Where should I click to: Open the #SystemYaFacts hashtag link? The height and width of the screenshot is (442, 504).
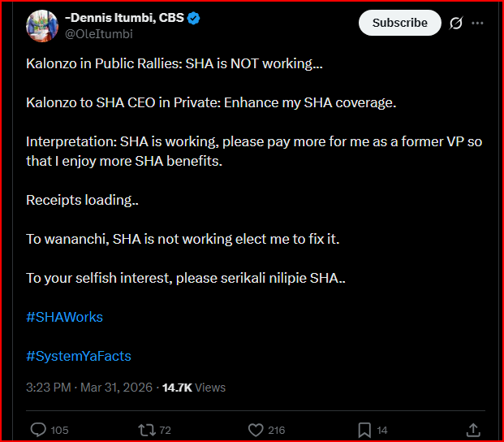79,356
